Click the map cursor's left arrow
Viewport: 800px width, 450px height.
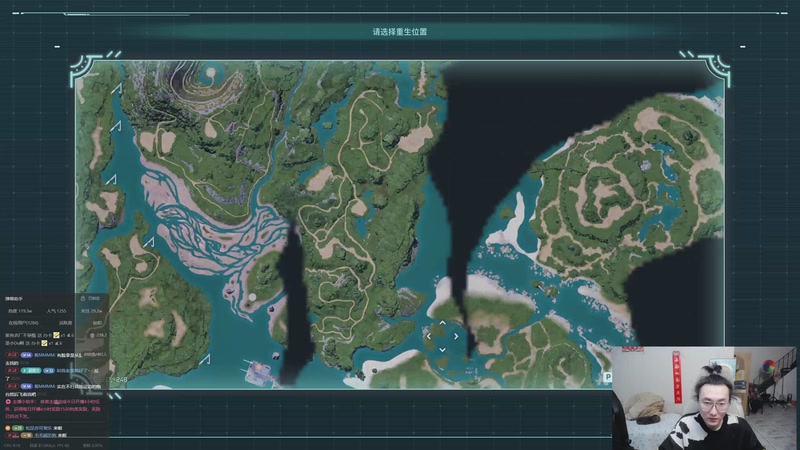pos(429,336)
